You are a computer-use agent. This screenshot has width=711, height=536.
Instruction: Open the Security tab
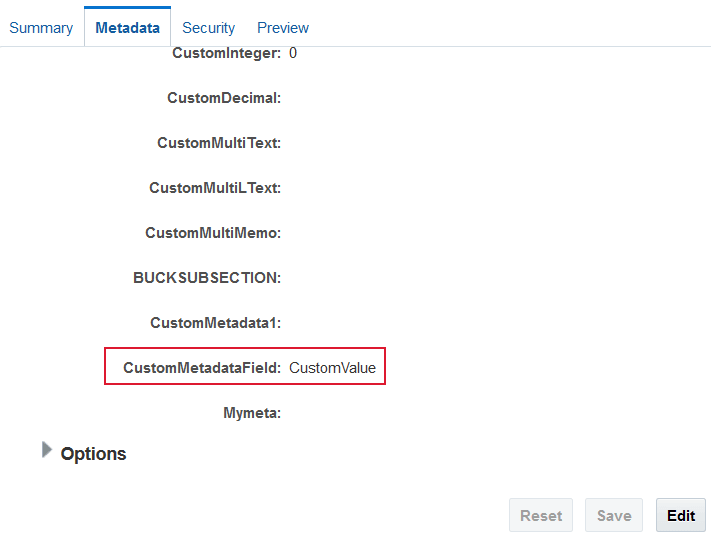coord(208,28)
